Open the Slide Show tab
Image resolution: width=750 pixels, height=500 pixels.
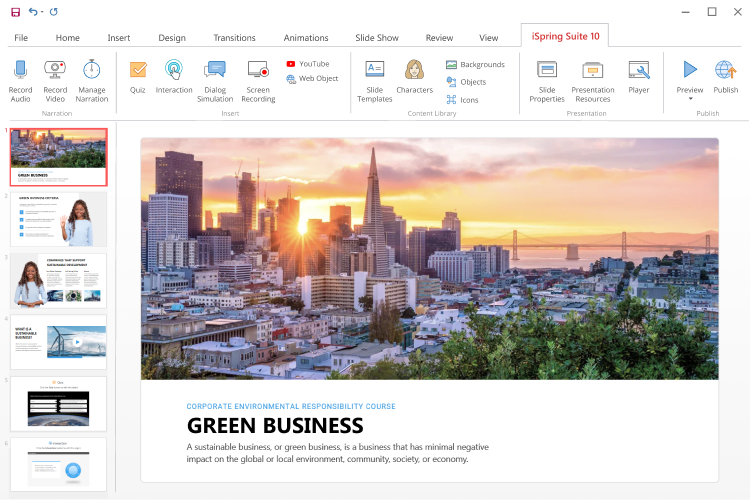pyautogui.click(x=377, y=38)
